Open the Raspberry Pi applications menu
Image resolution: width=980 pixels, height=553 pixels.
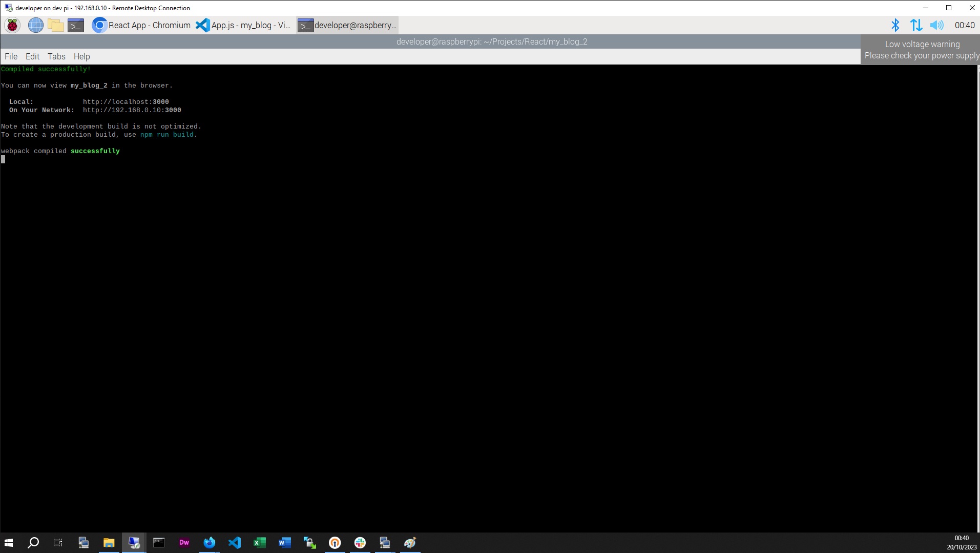(12, 25)
